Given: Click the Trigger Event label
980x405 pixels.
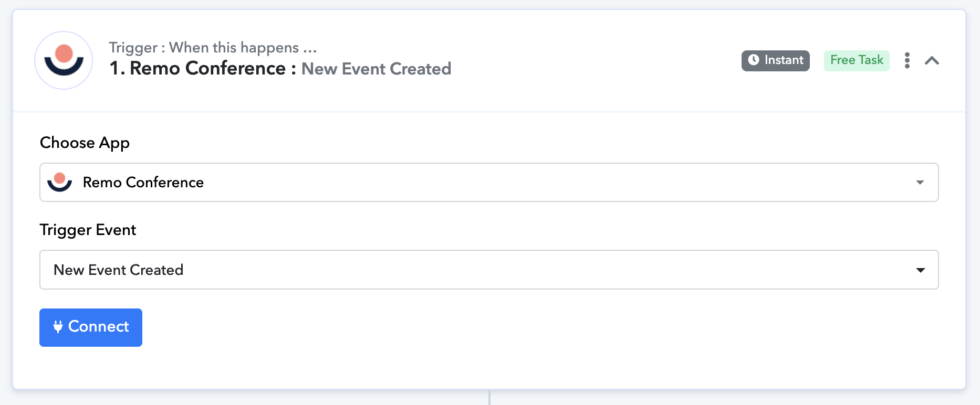Looking at the screenshot, I should (x=88, y=230).
